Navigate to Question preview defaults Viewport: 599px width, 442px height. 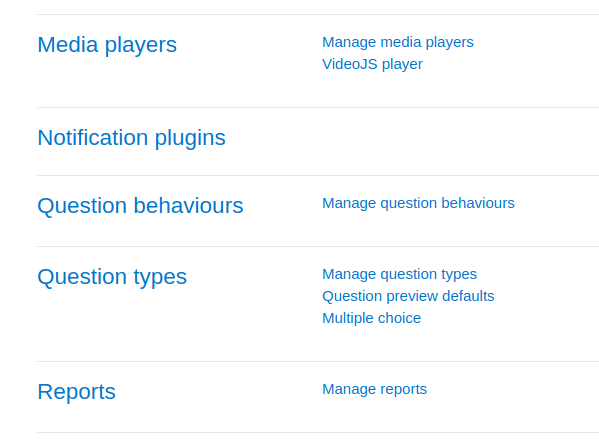tap(408, 296)
